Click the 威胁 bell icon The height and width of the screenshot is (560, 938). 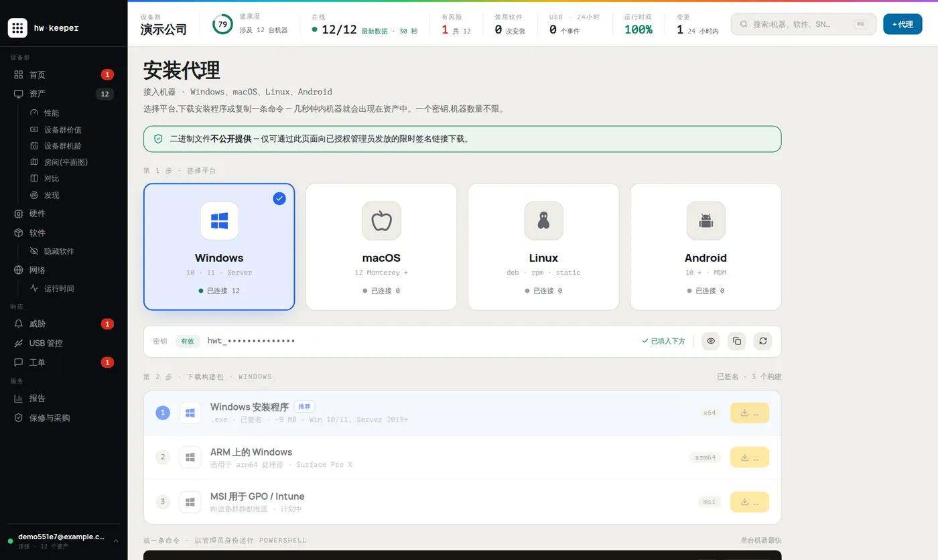pyautogui.click(x=19, y=324)
